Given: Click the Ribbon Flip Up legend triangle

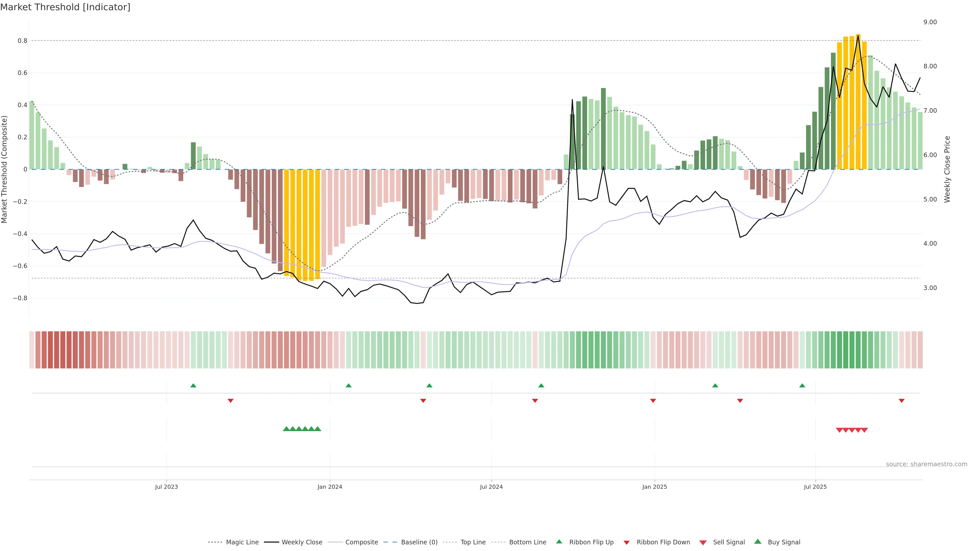Looking at the screenshot, I should click(559, 542).
